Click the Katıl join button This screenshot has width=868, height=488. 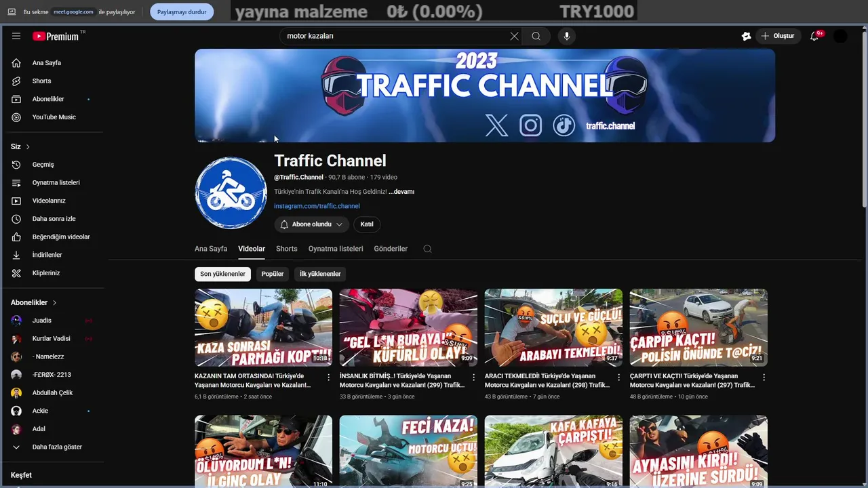pos(367,224)
